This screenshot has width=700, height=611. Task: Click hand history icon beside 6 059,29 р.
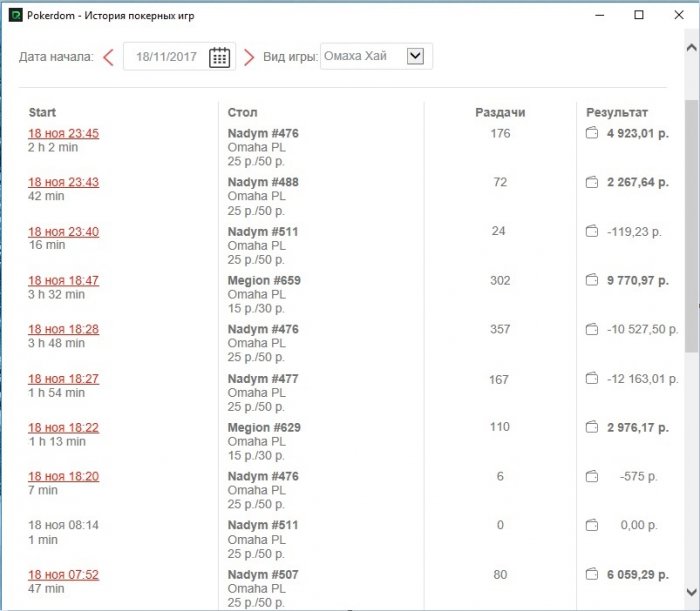click(x=591, y=575)
